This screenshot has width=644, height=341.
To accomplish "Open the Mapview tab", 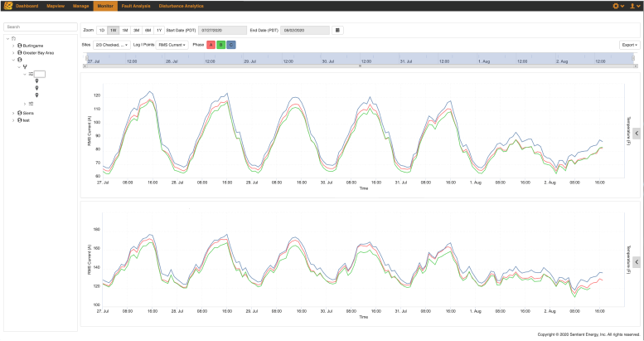I will (x=56, y=6).
